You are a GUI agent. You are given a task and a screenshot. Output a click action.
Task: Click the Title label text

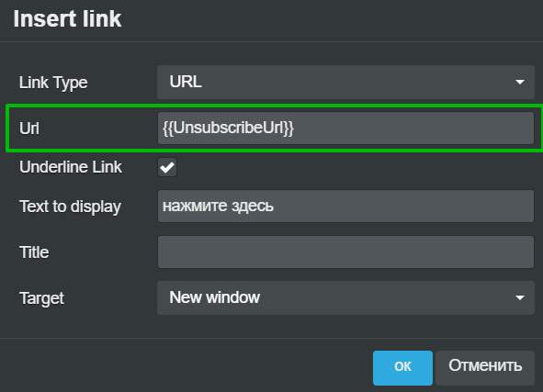coord(34,252)
